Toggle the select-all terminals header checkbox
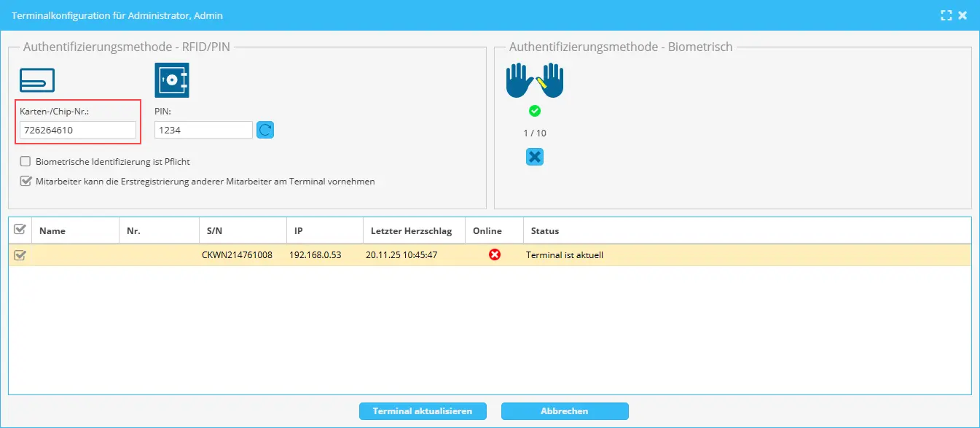Screen dimensions: 980x428 (x=20, y=230)
